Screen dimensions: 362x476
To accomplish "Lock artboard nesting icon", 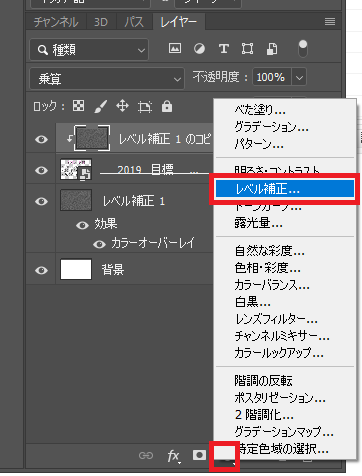I will pyautogui.click(x=145, y=107).
